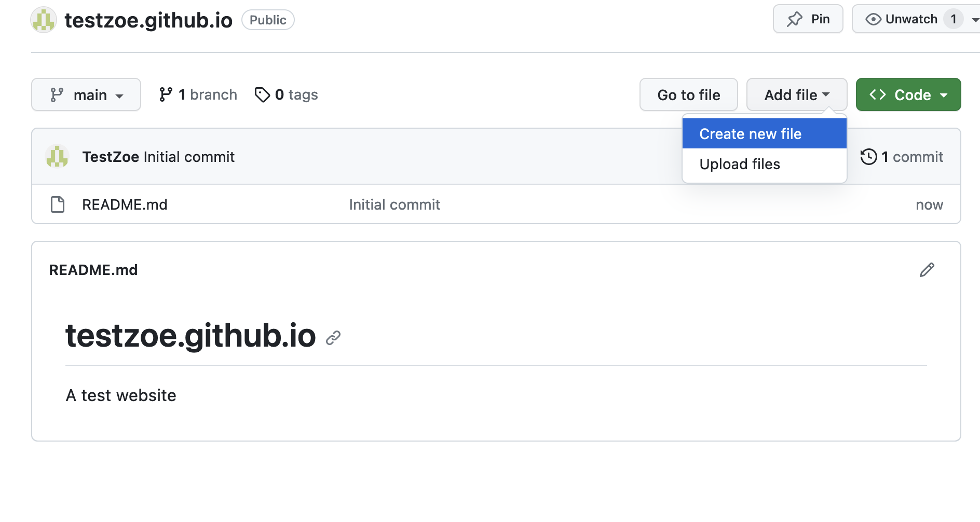This screenshot has height=522, width=980.
Task: Choose Upload files from the menu
Action: [740, 164]
